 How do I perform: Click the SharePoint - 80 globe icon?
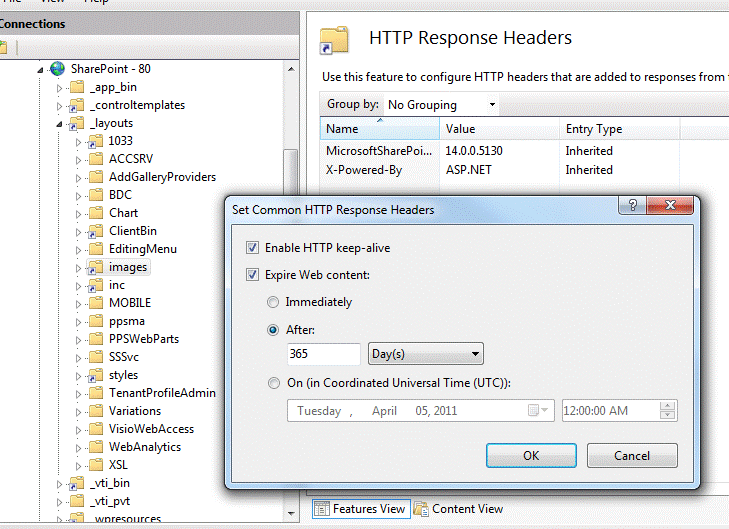point(58,69)
